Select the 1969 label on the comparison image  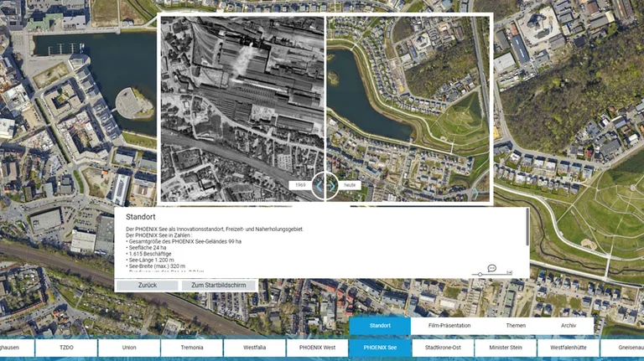300,185
